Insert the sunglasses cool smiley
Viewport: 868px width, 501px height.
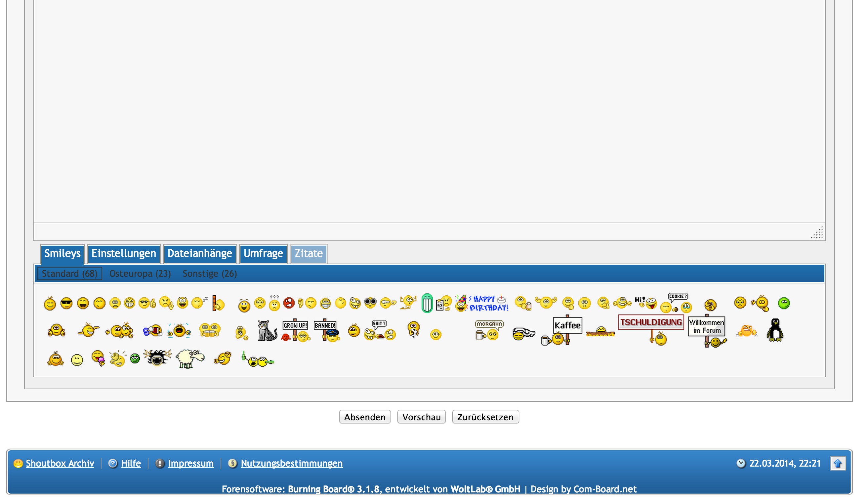coord(66,304)
